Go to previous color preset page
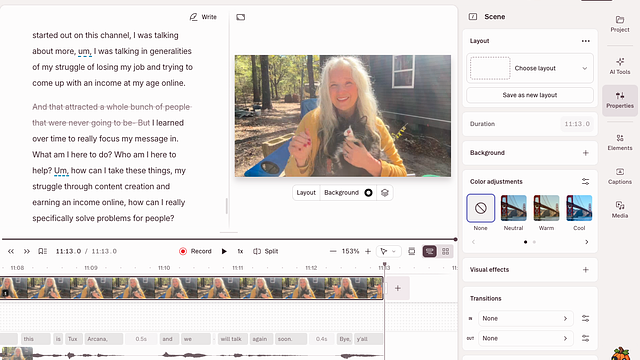 (x=473, y=242)
